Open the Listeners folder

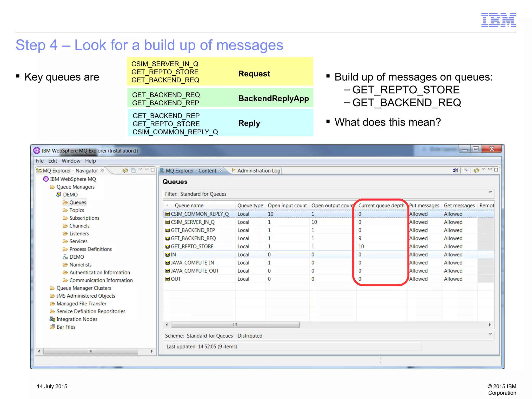(76, 233)
